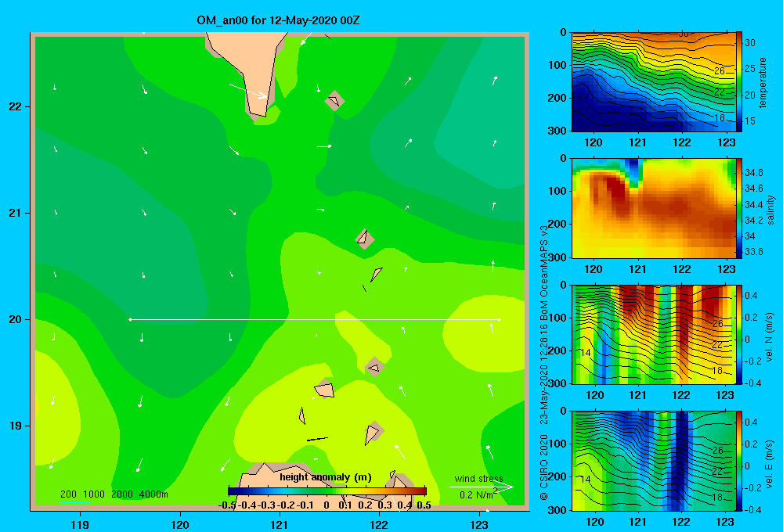The image size is (783, 532).
Task: Click the '1000' bathymetry legend value
Action: tap(94, 494)
